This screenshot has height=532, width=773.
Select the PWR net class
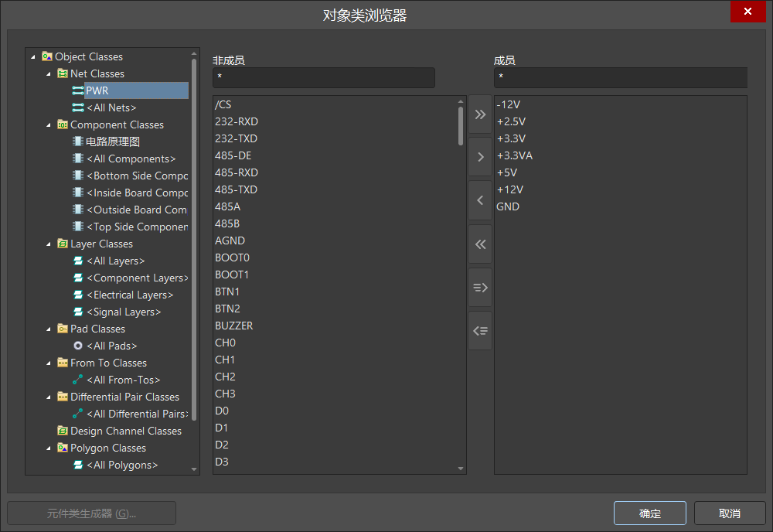pos(97,90)
